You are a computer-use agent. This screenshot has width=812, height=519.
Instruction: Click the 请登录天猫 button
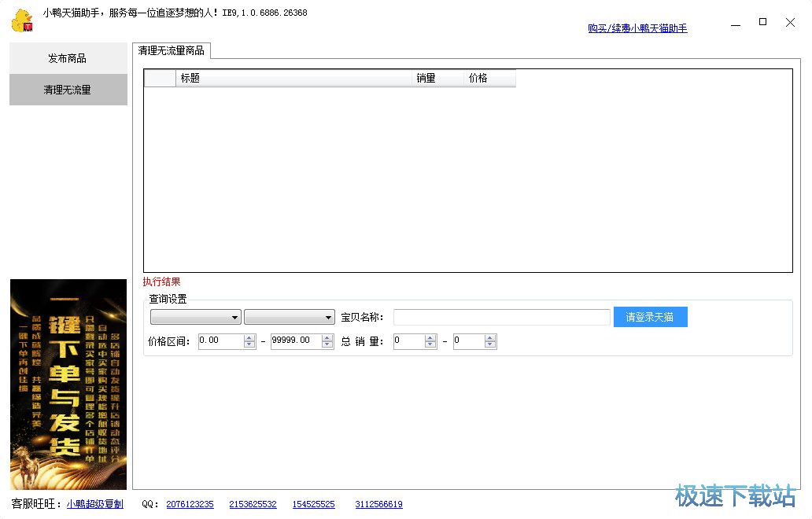650,317
